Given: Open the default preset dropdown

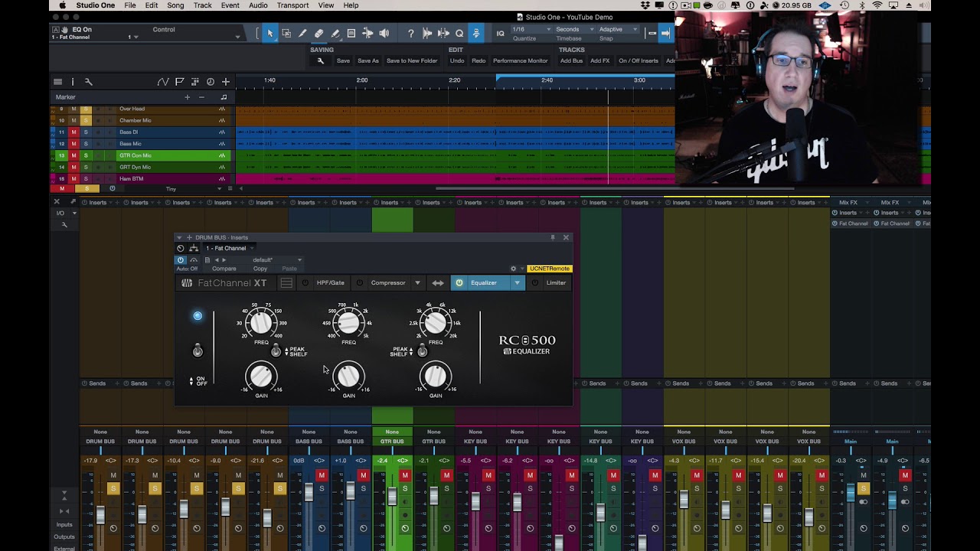Looking at the screenshot, I should [x=277, y=260].
